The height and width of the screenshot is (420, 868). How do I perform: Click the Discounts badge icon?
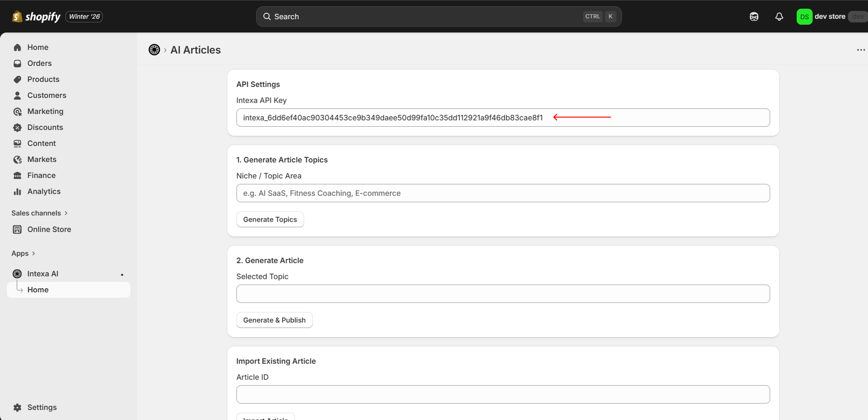17,128
